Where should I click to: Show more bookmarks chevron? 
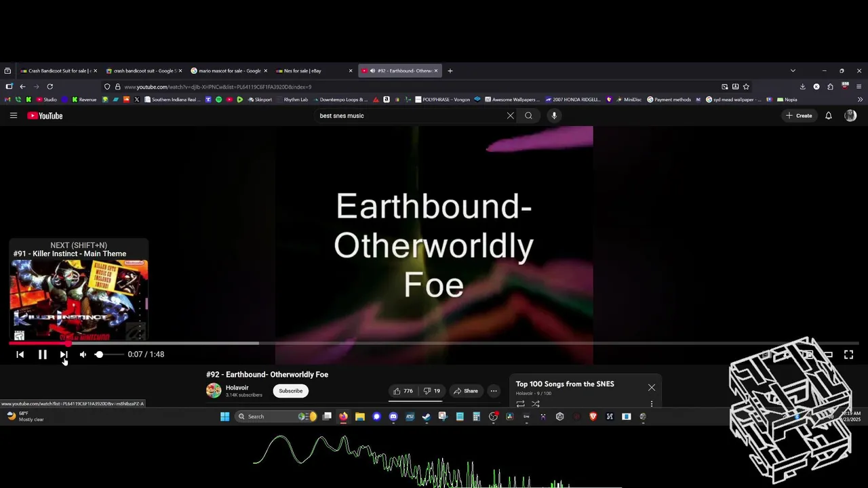[x=860, y=100]
